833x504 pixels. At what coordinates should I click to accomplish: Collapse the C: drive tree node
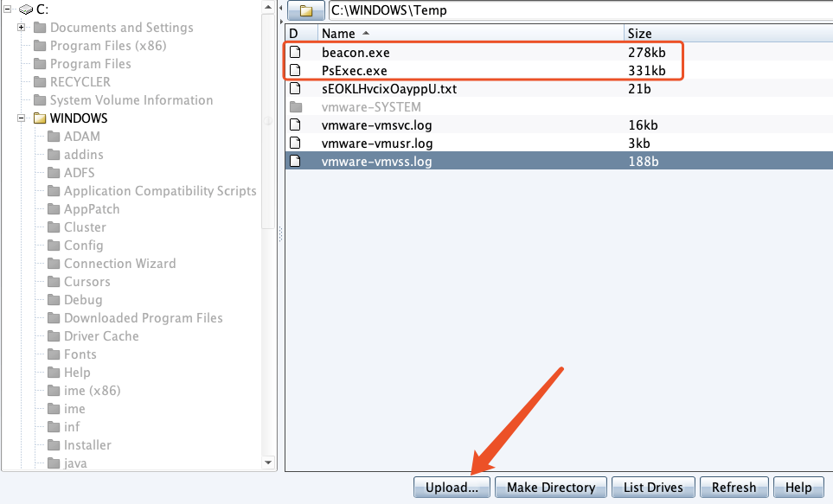click(8, 9)
